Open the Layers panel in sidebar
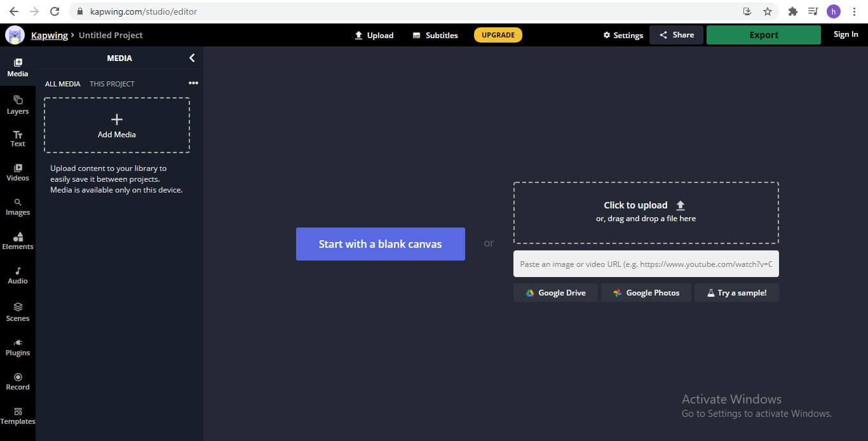Image resolution: width=868 pixels, height=441 pixels. 18,105
